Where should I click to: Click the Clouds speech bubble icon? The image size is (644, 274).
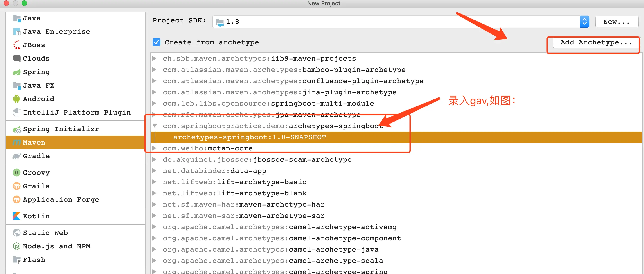16,58
